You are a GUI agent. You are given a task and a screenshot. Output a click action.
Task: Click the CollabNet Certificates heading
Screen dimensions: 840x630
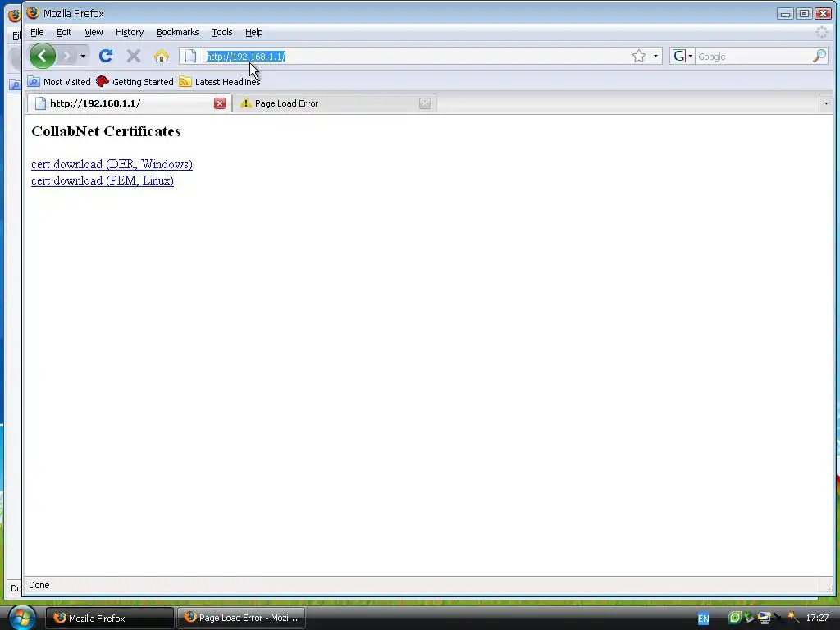[x=106, y=131]
